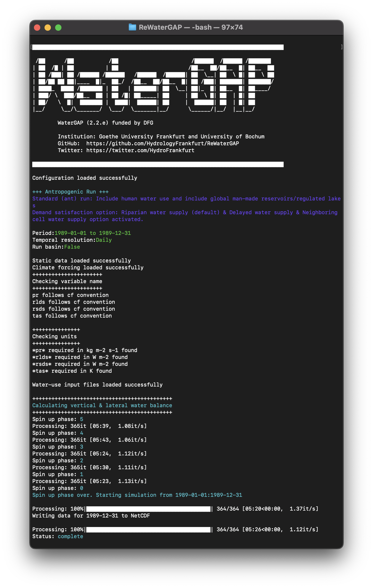This screenshot has height=588, width=373.
Task: Click 'Calculating vertical & lateral water balance' text
Action: point(102,405)
